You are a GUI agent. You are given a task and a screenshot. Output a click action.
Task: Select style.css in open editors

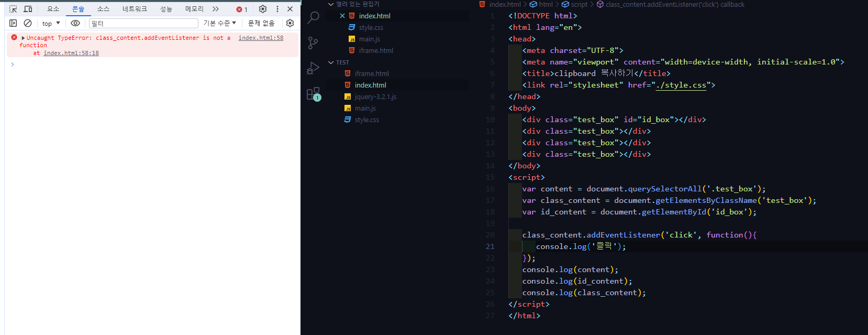pos(371,27)
